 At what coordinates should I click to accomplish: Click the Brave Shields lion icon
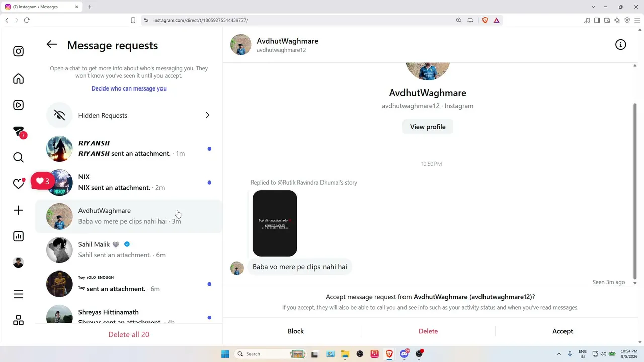click(485, 20)
